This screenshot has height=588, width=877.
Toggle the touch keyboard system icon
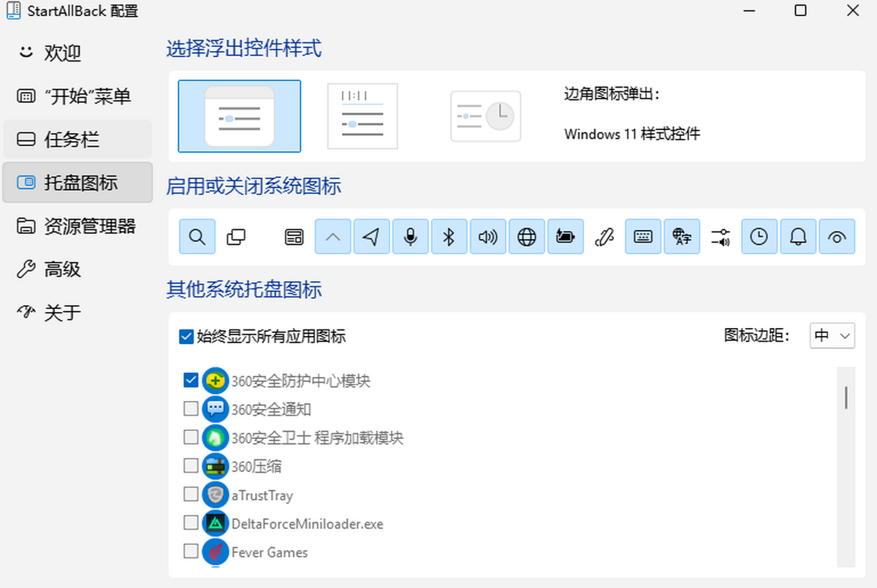643,237
